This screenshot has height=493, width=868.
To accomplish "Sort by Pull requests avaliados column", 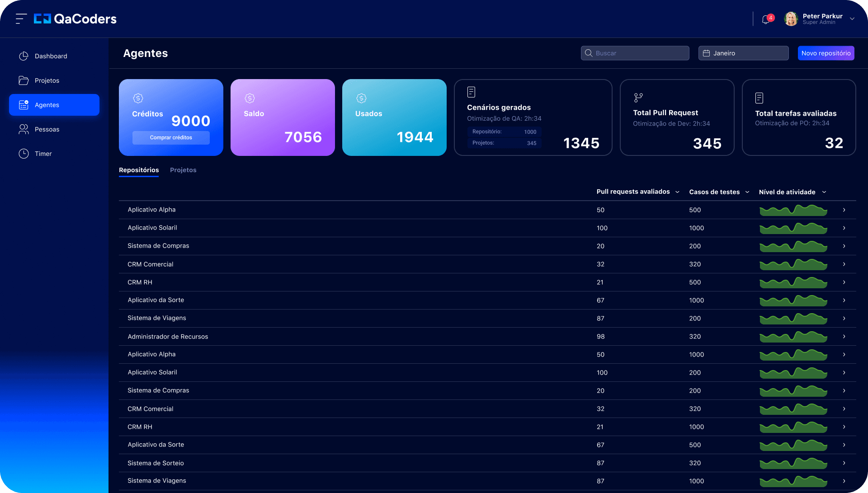I will coord(638,192).
